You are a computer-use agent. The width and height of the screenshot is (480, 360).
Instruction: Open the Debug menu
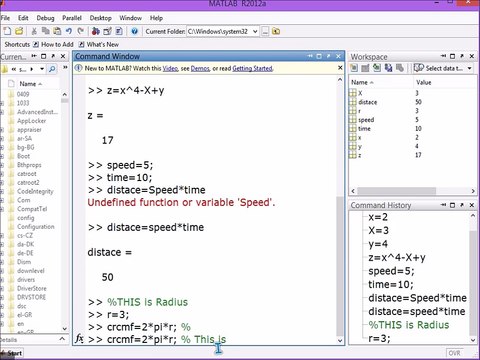coord(45,18)
